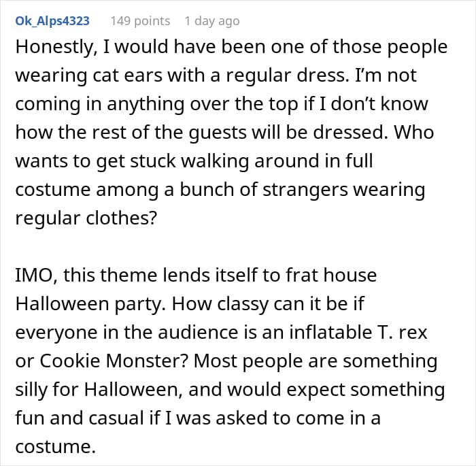Click the '1 day ago' timestamp
Viewport: 476px width, 466px height.
211,20
